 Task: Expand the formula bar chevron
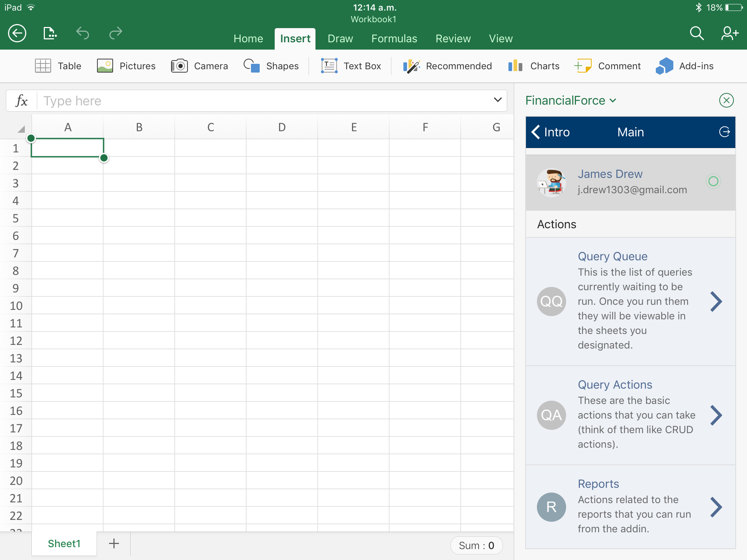498,100
